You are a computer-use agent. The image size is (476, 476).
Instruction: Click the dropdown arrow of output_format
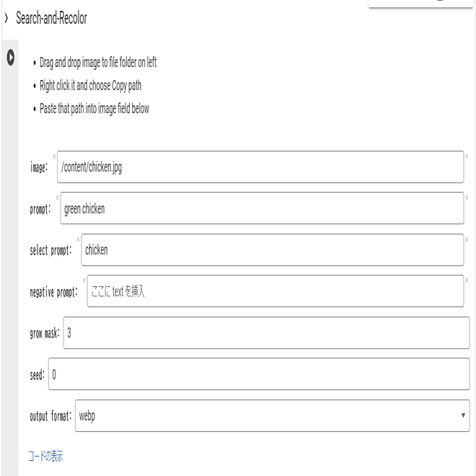tap(463, 415)
